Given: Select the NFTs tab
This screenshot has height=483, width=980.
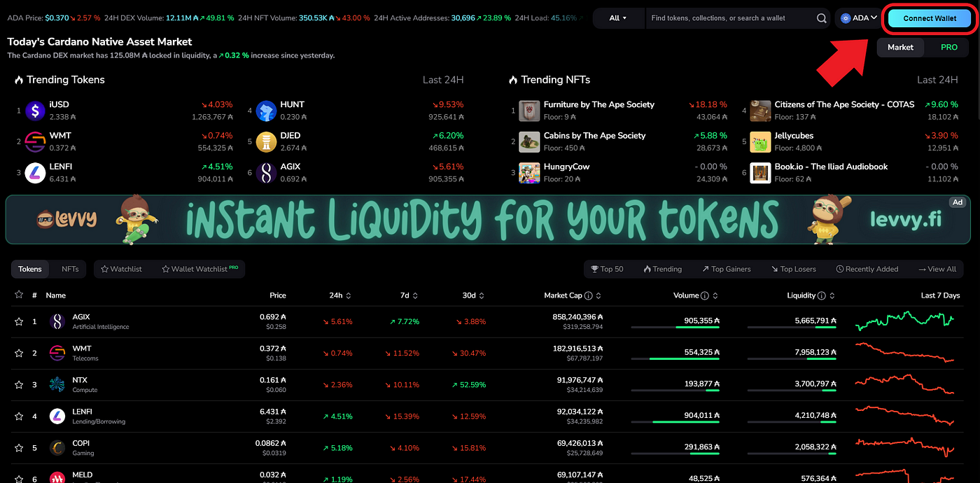Looking at the screenshot, I should pyautogui.click(x=70, y=269).
